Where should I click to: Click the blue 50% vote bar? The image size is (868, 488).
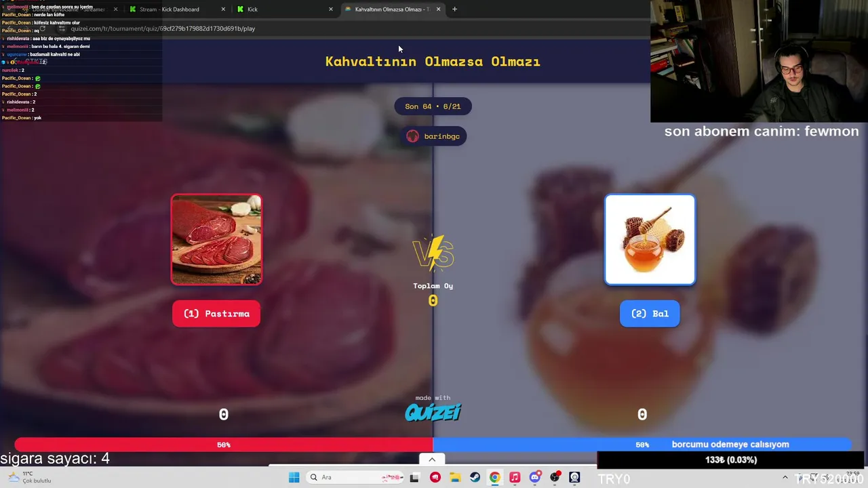tap(642, 445)
